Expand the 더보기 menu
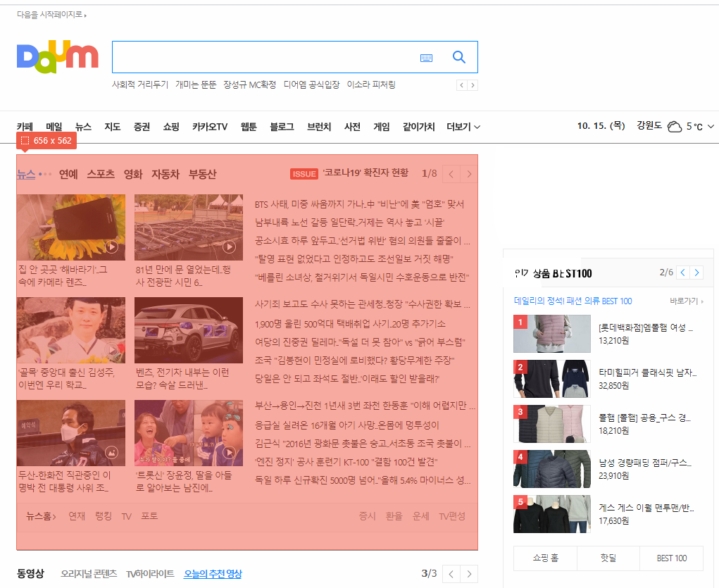Image resolution: width=719 pixels, height=588 pixels. click(x=463, y=127)
